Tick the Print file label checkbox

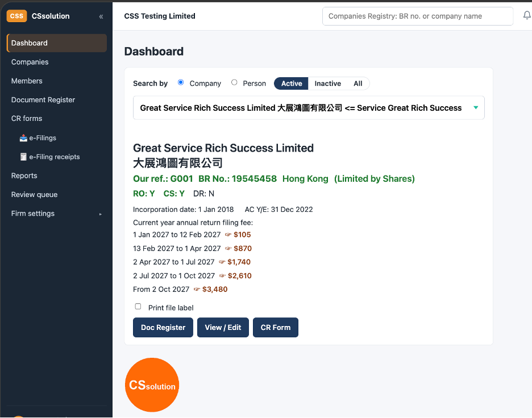pyautogui.click(x=138, y=307)
